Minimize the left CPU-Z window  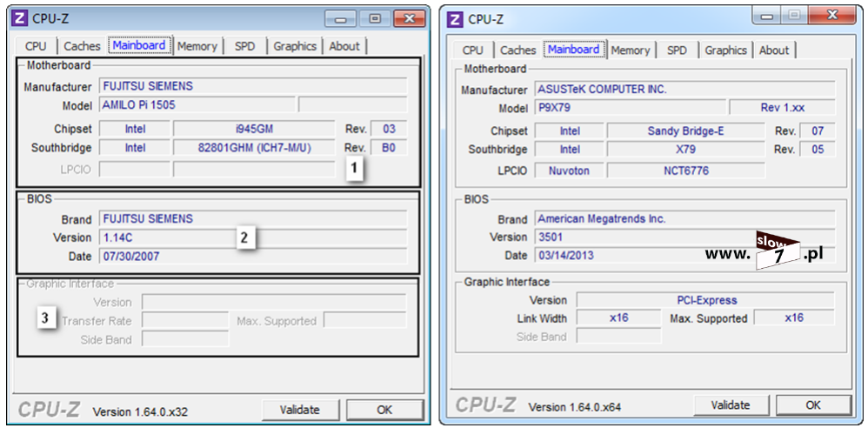[x=341, y=19]
